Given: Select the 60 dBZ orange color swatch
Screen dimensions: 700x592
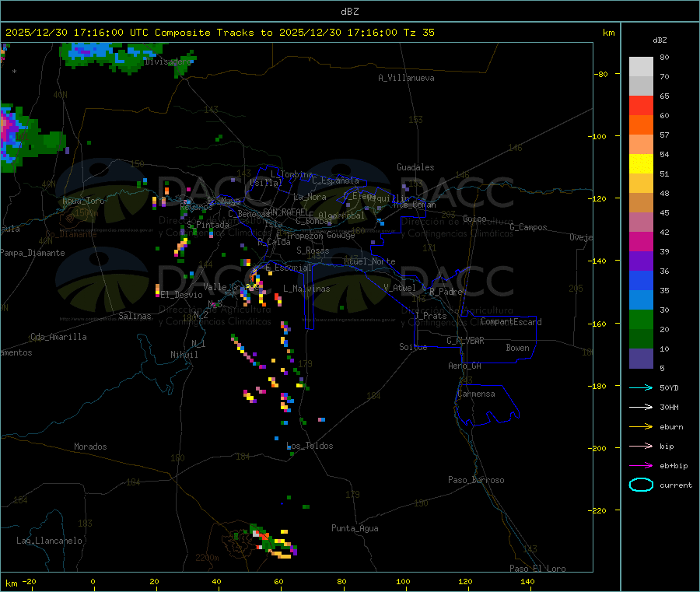Looking at the screenshot, I should tap(641, 125).
